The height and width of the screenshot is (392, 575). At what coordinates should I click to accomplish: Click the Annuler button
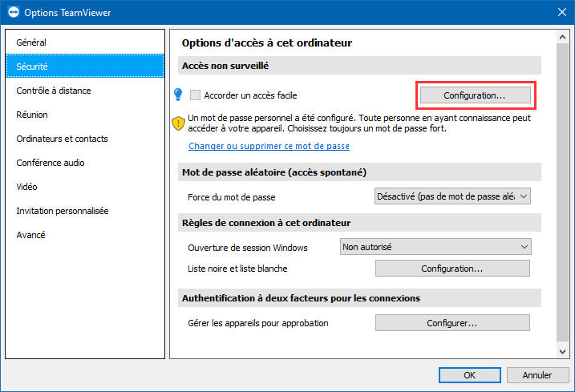(x=537, y=375)
